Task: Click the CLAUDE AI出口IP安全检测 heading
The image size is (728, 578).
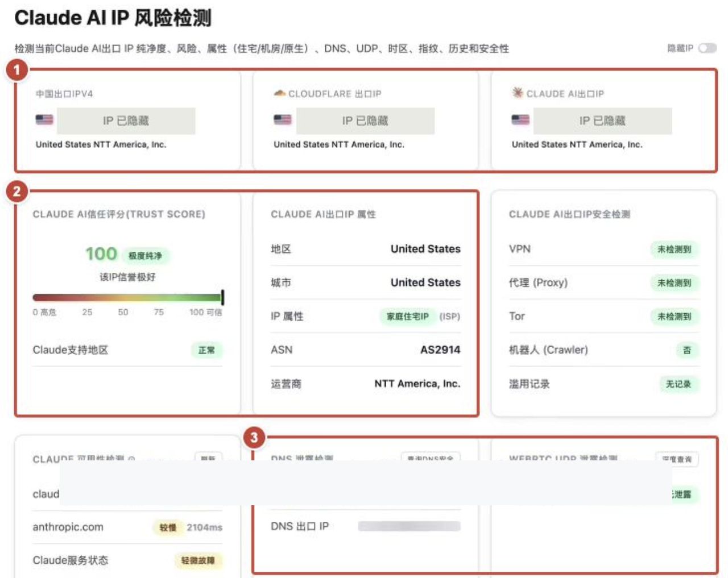Action: [x=569, y=214]
